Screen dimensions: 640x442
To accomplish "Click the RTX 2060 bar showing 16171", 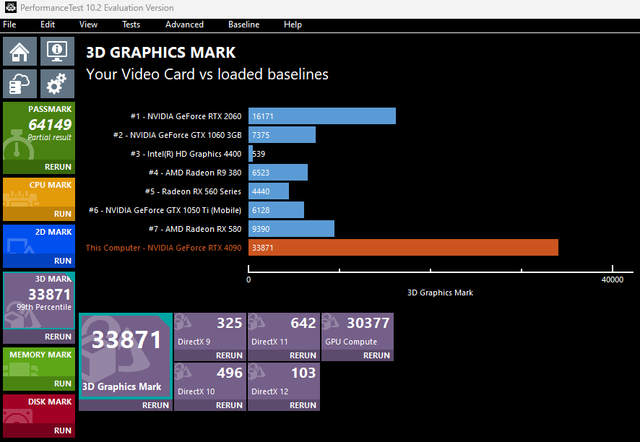I will [322, 116].
